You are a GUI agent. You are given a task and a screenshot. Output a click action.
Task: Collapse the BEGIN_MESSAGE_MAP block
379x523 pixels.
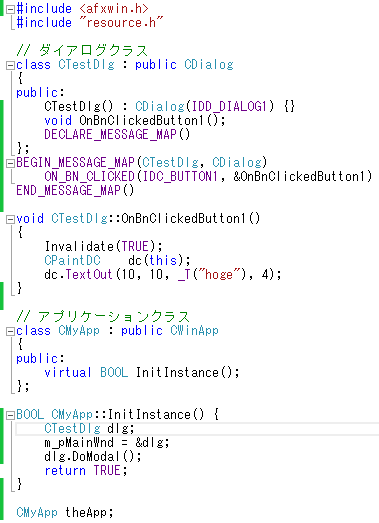click(10, 163)
